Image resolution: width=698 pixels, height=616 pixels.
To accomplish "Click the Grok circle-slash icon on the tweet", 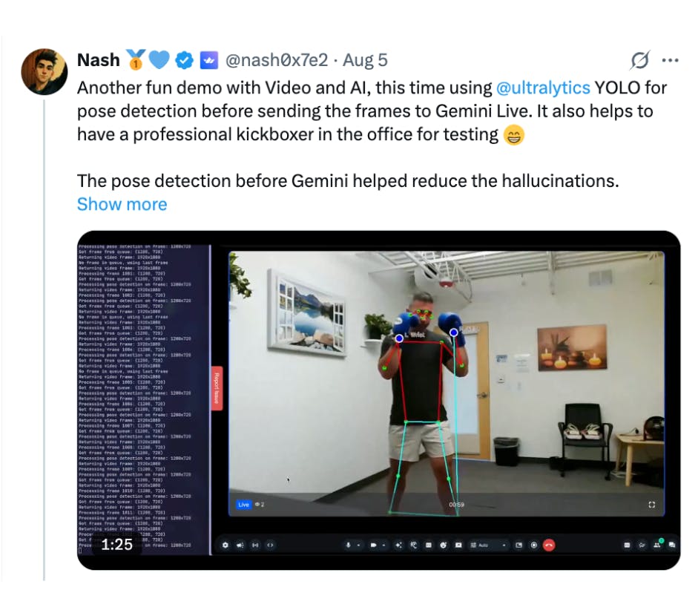I will (639, 60).
